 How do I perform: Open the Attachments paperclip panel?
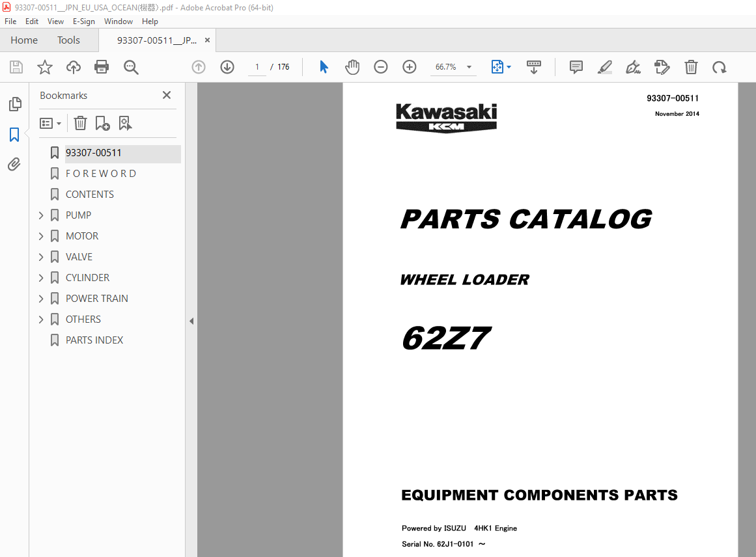(14, 165)
